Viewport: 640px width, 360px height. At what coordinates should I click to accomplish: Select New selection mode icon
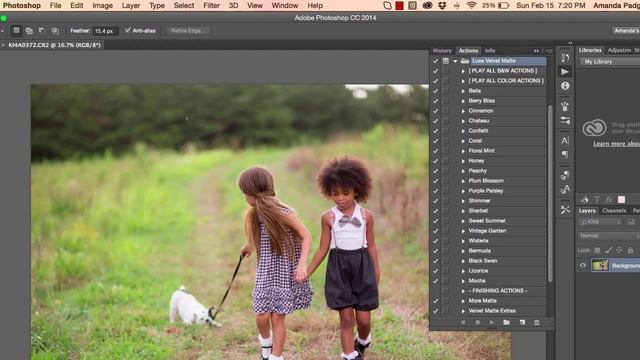(16, 31)
